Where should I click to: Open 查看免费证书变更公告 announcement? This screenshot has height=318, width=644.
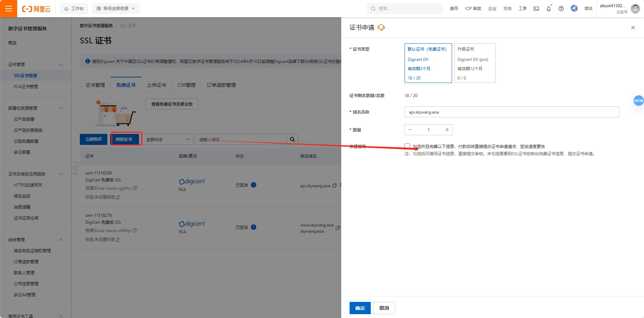[x=172, y=104]
